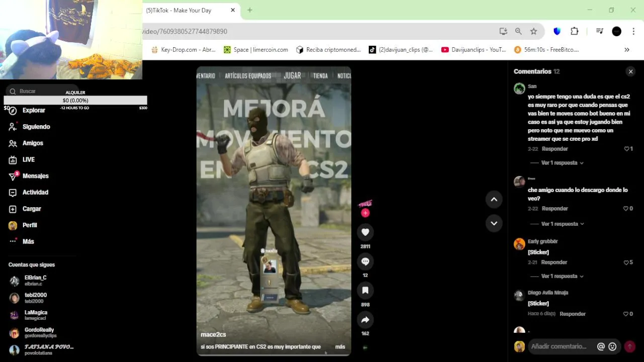This screenshot has width=644, height=362.
Task: Click the address bar URL
Action: pos(185,31)
